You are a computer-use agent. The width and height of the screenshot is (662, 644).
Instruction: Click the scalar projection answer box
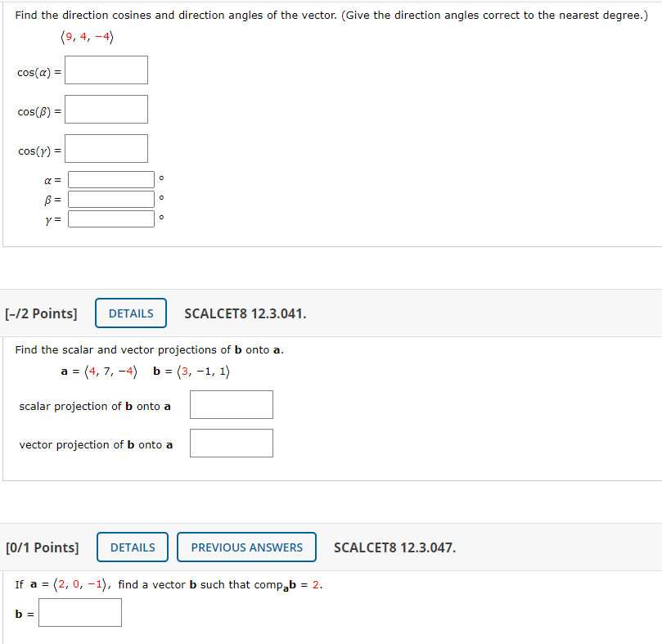[x=231, y=404]
